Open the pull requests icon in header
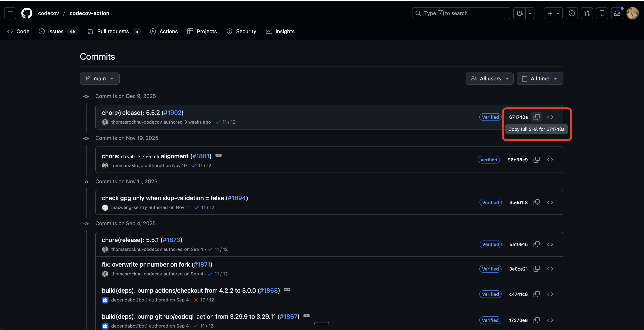644x330 pixels. pyautogui.click(x=587, y=13)
